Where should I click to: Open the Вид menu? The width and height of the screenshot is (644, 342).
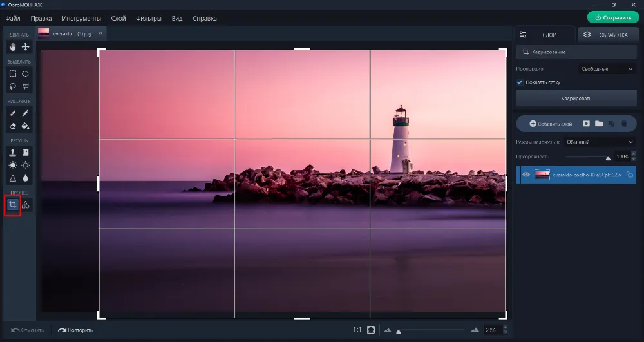[177, 19]
